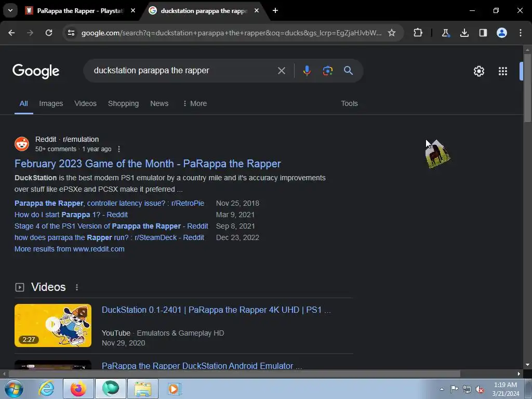This screenshot has height=399, width=532.
Task: Select the All results tab
Action: pos(23,103)
